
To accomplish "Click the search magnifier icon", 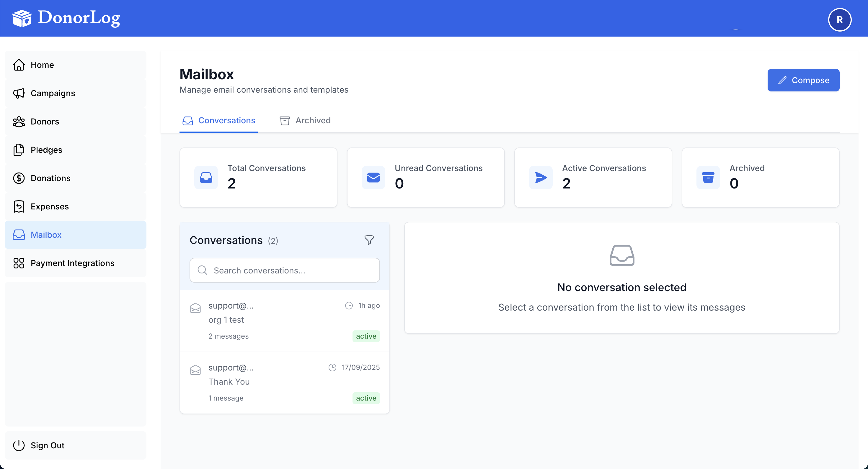I will coord(203,270).
